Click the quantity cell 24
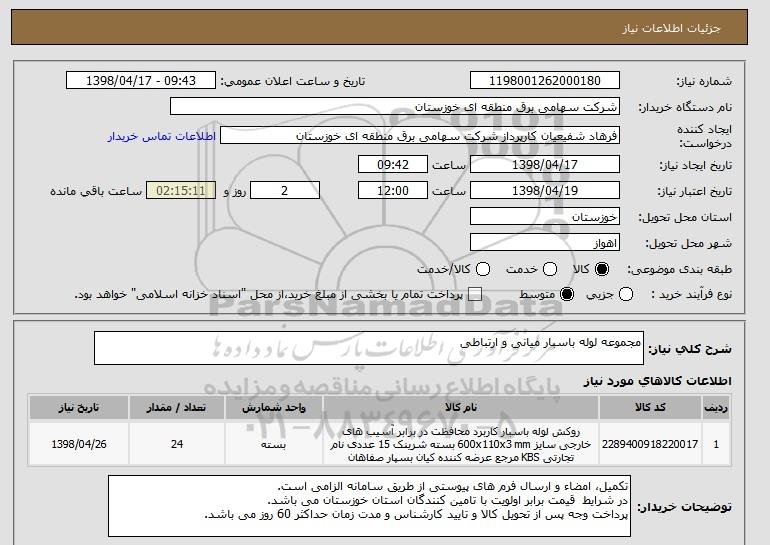The height and width of the screenshot is (545, 770). (177, 444)
